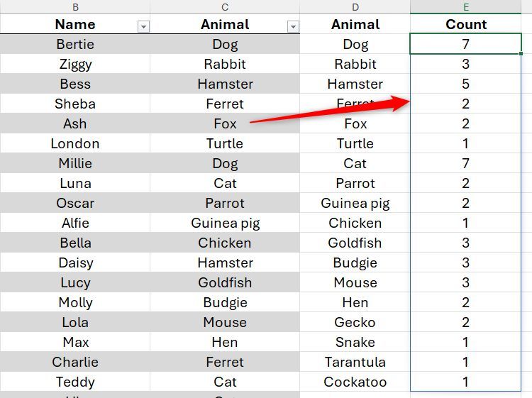Select the count cell next to Hamster
The height and width of the screenshot is (398, 532).
pos(466,84)
